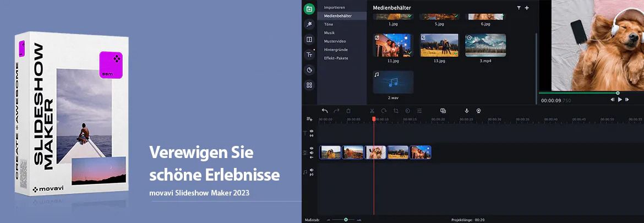This screenshot has width=644, height=223.
Task: Click the microphone record audio icon
Action: (467, 111)
